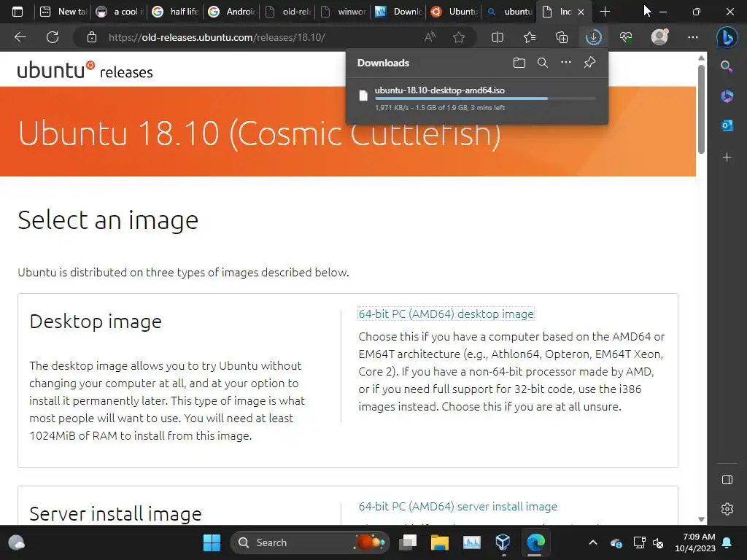The image size is (747, 560).
Task: Open Microsoft 365 sidebar icon
Action: [x=727, y=96]
